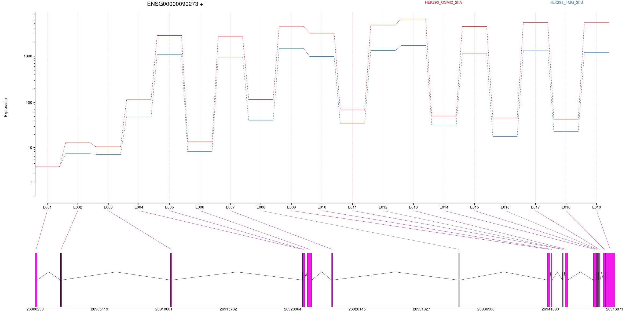Viewport: 644px width, 322px height.
Task: Click the gene title ENSG00000090273 +
Action: point(175,4)
